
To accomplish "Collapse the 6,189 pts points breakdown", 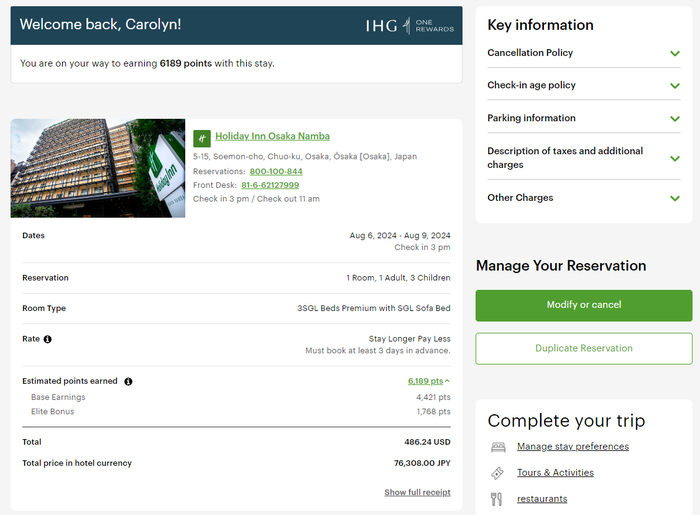I will tap(429, 381).
